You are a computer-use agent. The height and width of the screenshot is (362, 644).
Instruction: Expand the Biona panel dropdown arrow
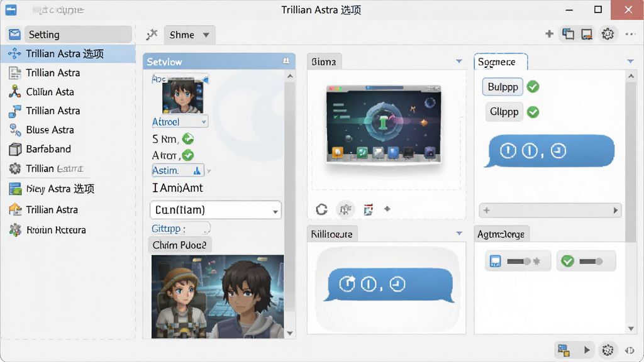pos(459,62)
